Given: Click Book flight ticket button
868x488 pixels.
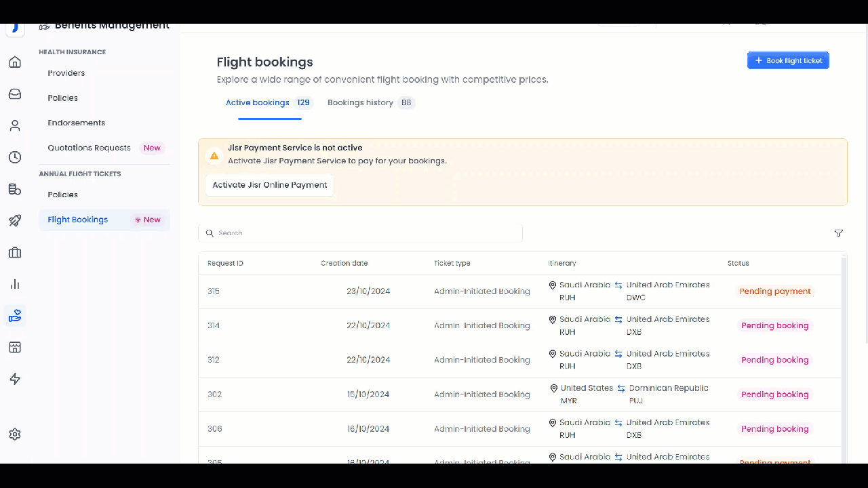Looking at the screenshot, I should click(788, 61).
